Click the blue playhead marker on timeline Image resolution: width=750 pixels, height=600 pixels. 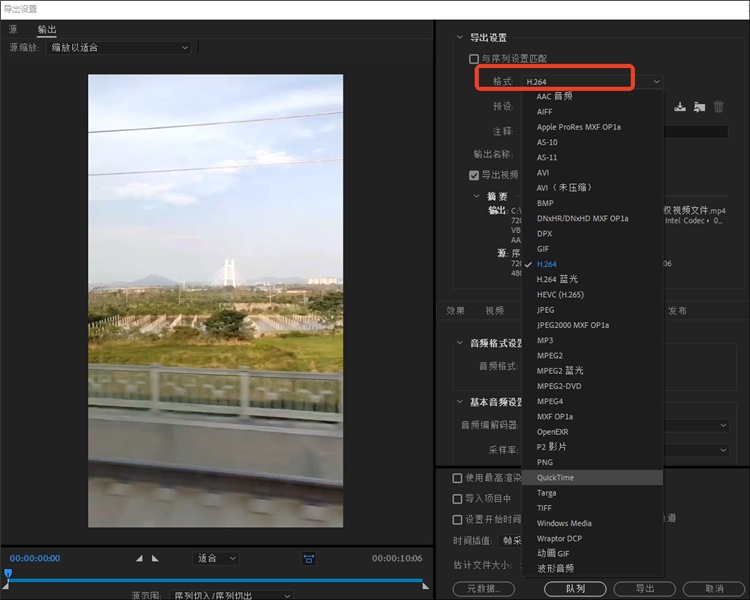[7, 575]
